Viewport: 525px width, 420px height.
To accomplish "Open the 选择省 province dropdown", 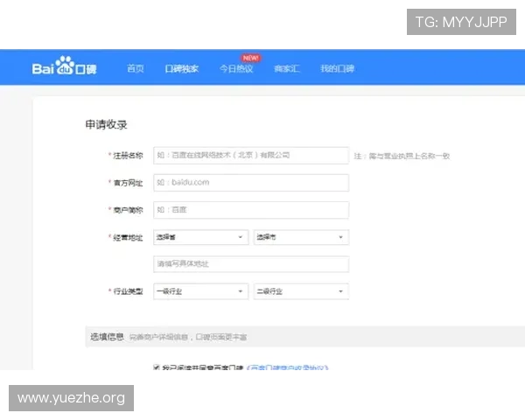I will coord(201,237).
